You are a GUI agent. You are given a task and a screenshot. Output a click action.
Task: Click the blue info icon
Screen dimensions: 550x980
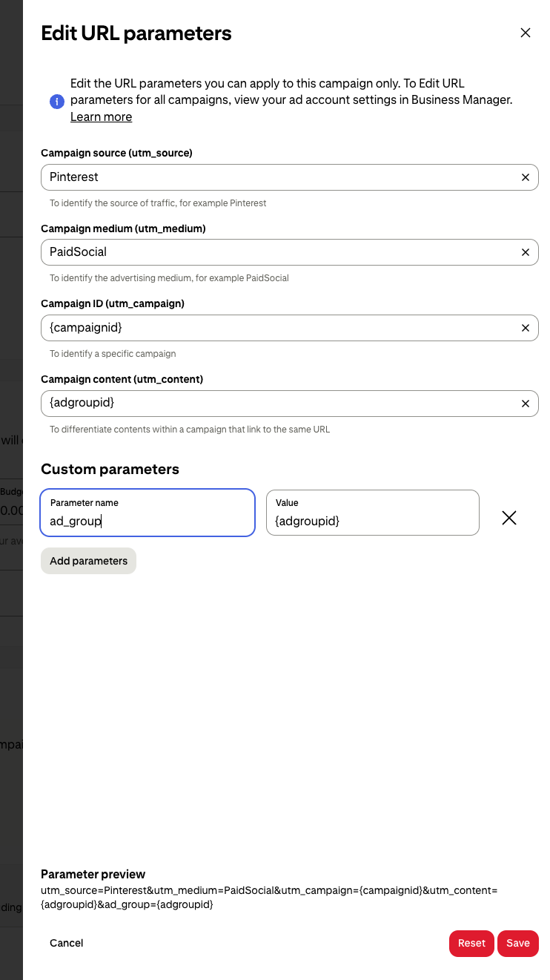[x=57, y=101]
